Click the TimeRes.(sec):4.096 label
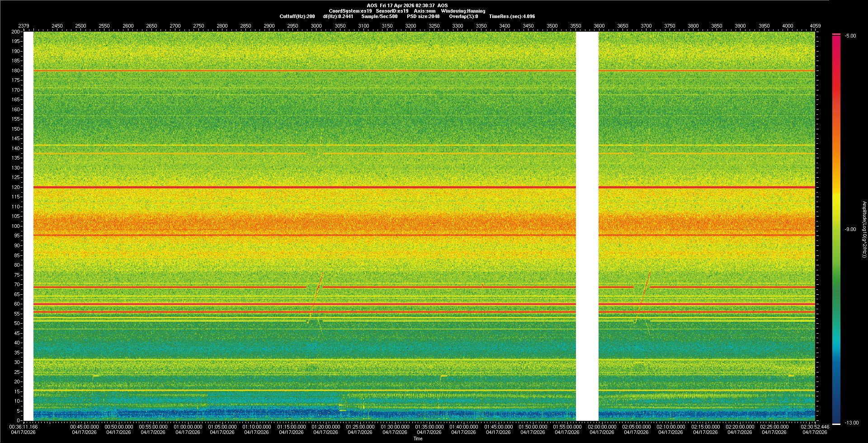The height and width of the screenshot is (443, 868). (x=512, y=16)
